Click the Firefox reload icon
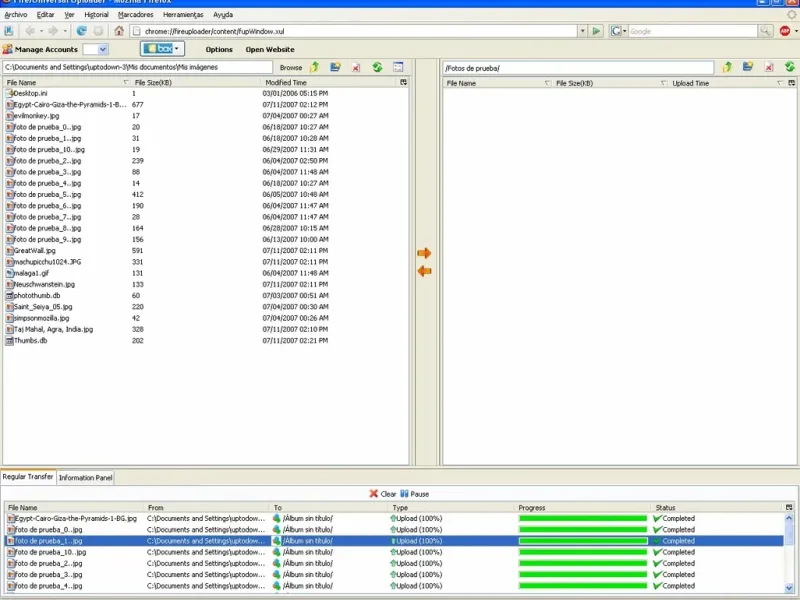The width and height of the screenshot is (800, 600). (x=81, y=31)
